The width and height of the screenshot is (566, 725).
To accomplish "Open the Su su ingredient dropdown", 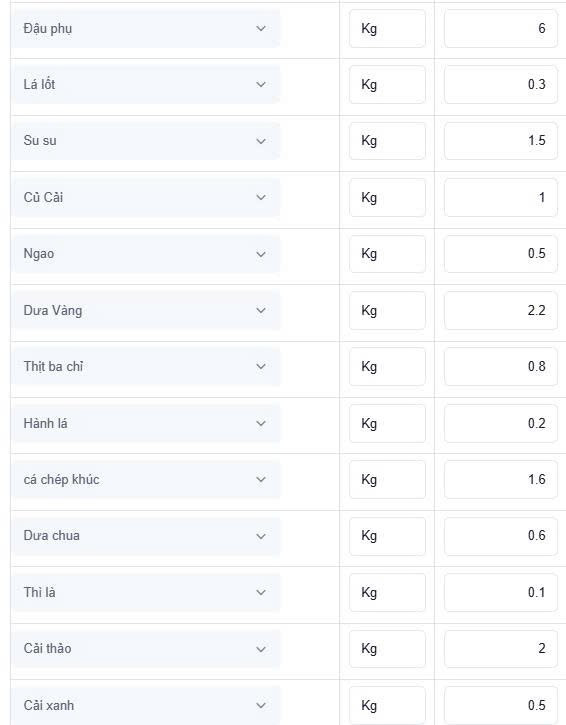I will (x=146, y=141).
